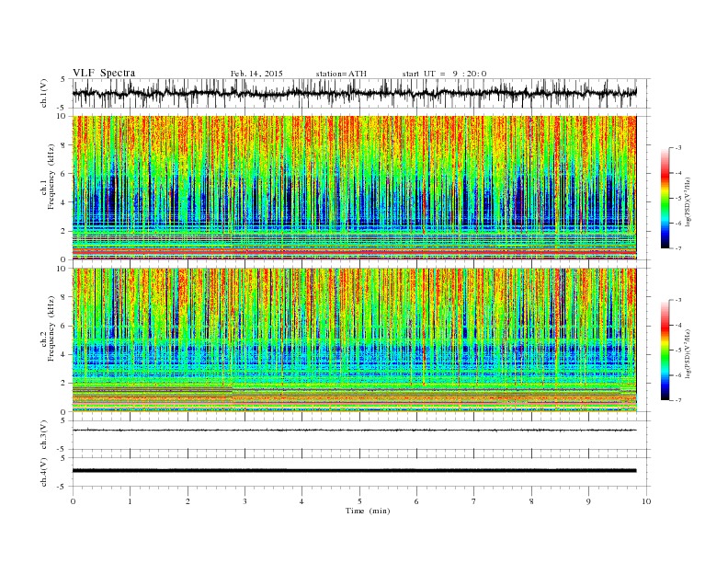Screen dimensions: 728x563
Task: Click the ch.3 voltage waveform trace
Action: click(354, 431)
